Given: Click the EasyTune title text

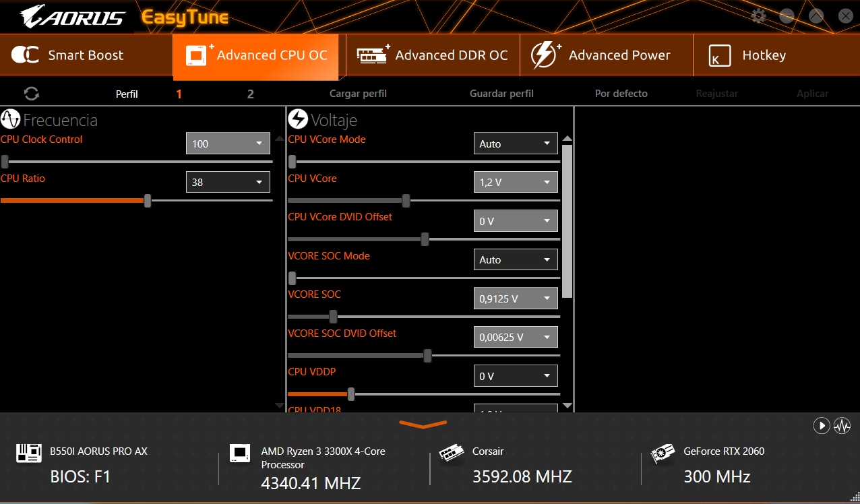Looking at the screenshot, I should pyautogui.click(x=185, y=18).
